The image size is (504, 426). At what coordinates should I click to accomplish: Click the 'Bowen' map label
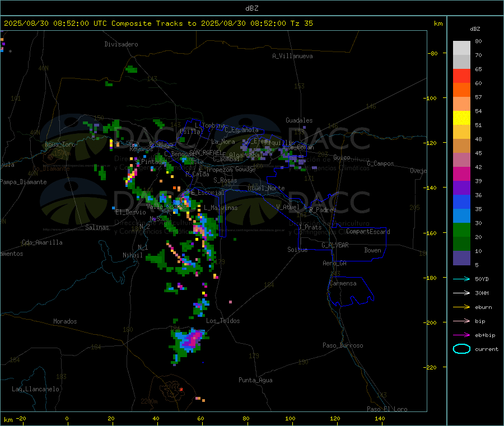click(372, 250)
